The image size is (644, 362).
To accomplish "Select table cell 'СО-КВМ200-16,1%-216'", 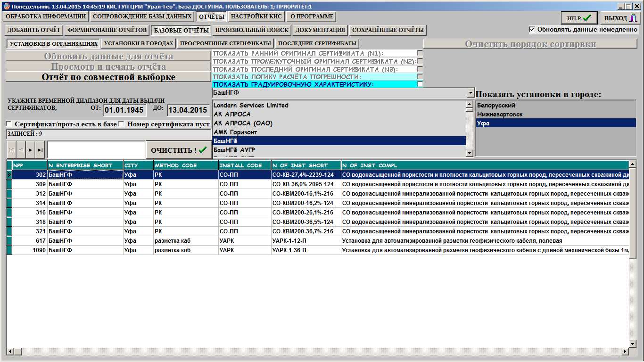I will 306,194.
